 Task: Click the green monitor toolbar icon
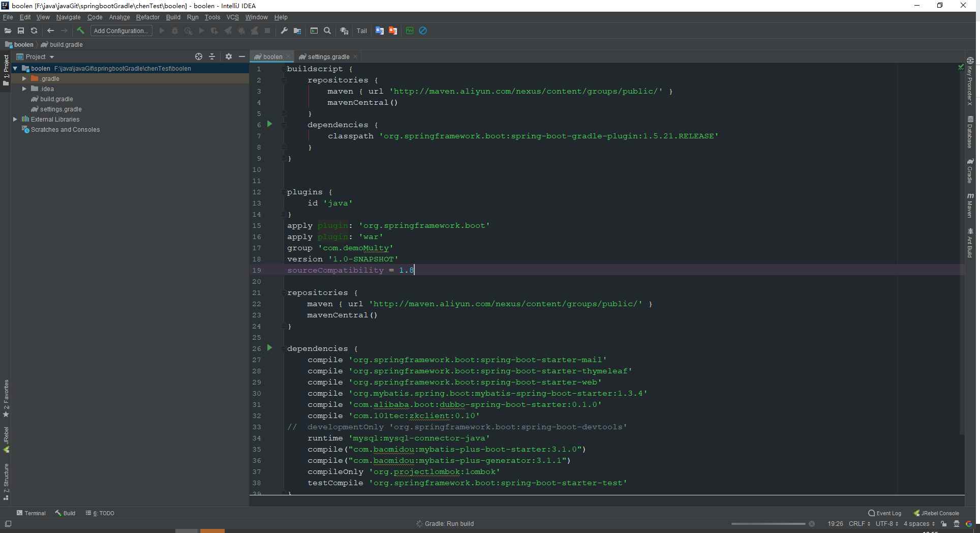click(410, 31)
